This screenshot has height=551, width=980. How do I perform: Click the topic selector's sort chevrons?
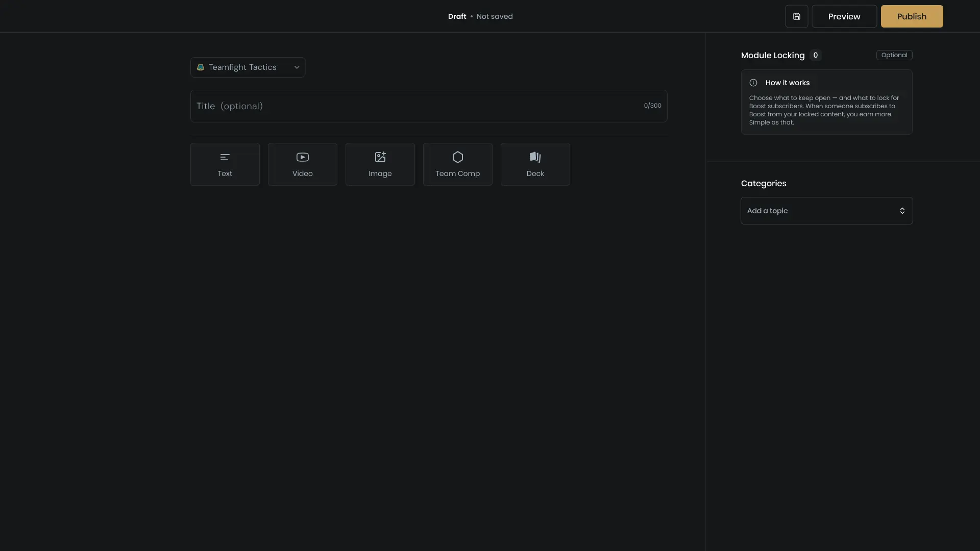pos(902,210)
